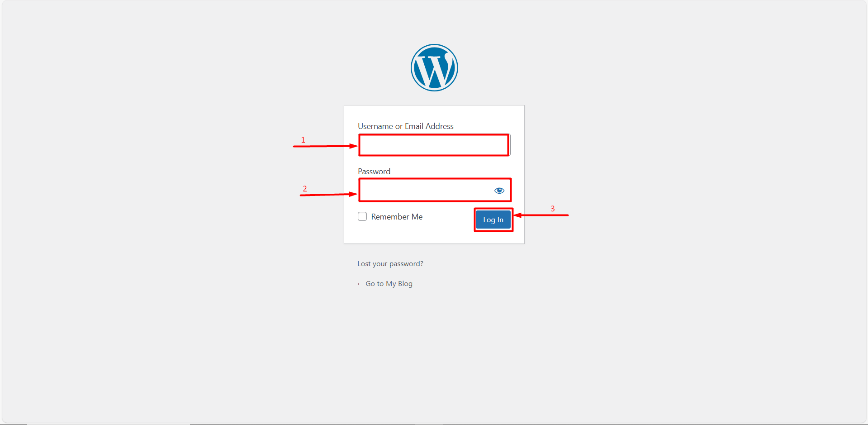Show password using the eye icon
Viewport: 868px width, 425px height.
pyautogui.click(x=499, y=191)
